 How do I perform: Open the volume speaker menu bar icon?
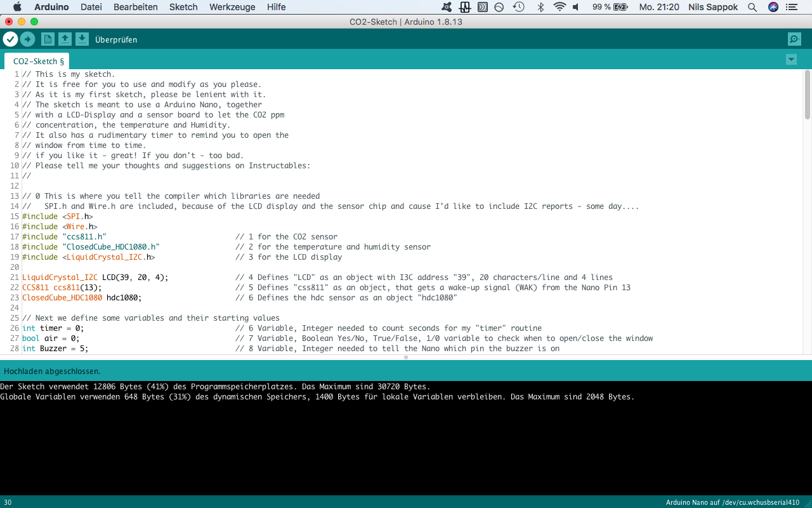pyautogui.click(x=576, y=7)
